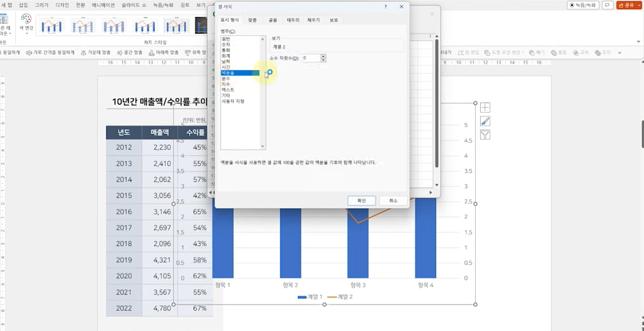Switch to the 맞춤 tab
The width and height of the screenshot is (644, 331).
(252, 20)
